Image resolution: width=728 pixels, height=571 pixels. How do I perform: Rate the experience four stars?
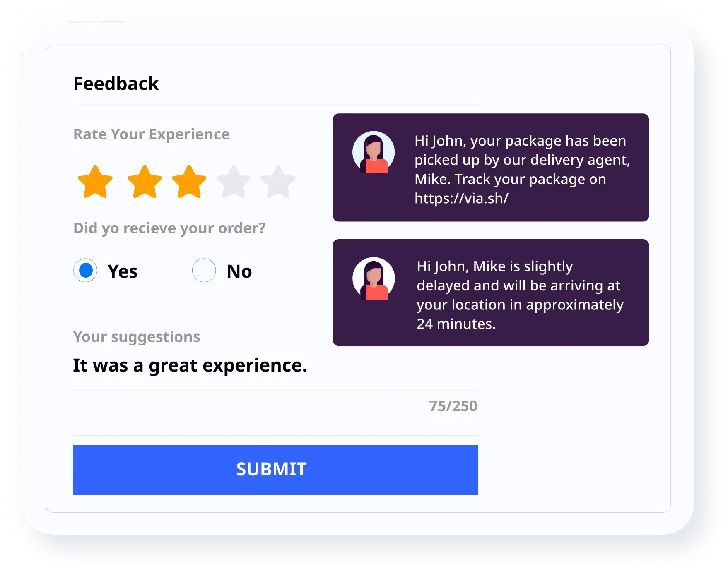234,182
